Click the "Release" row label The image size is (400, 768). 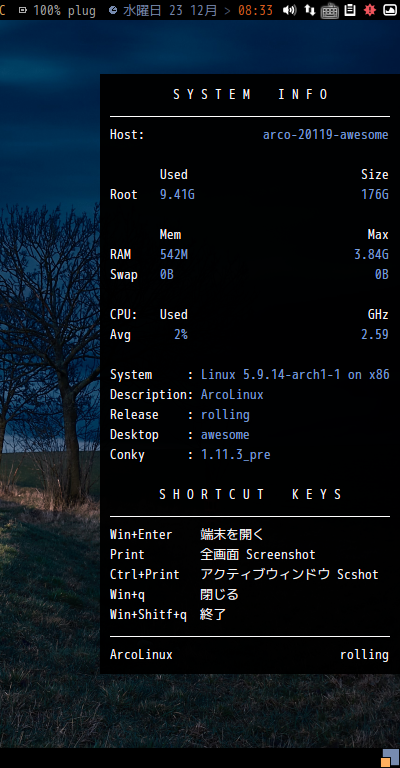[x=134, y=415]
